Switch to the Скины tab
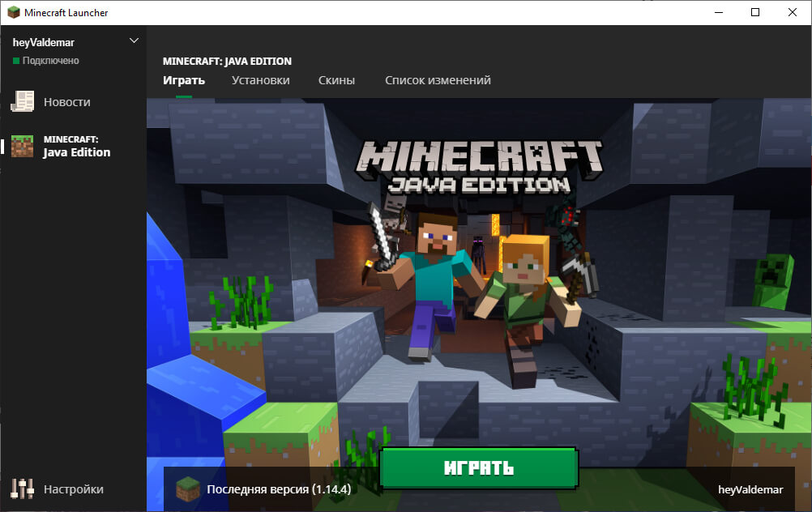 336,80
